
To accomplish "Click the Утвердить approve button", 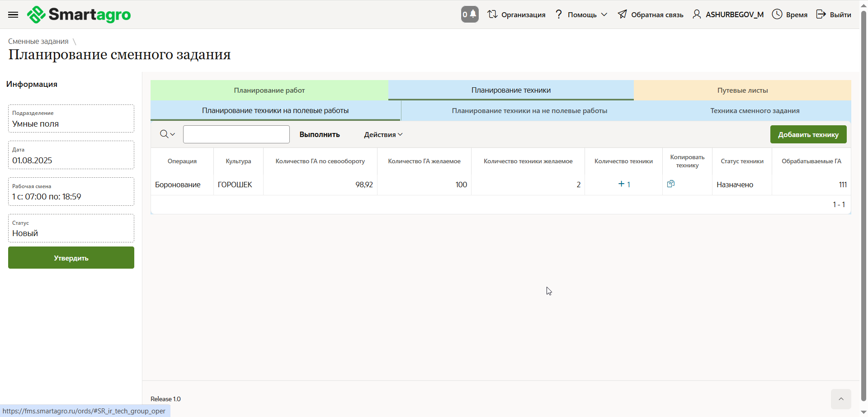I will (71, 258).
